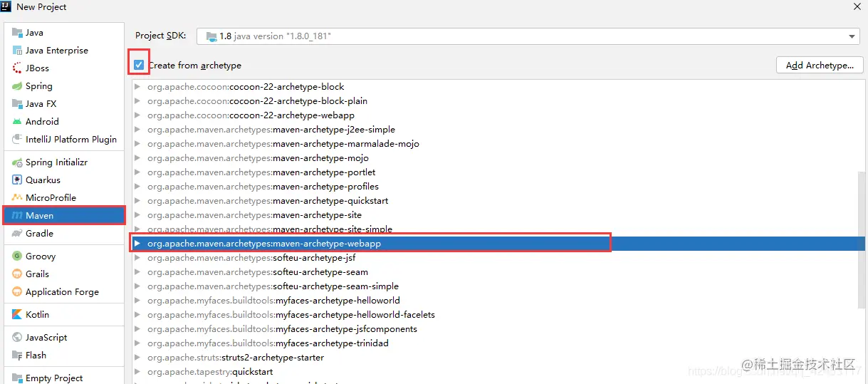Uncheck Create from archetype checkbox

coord(139,66)
